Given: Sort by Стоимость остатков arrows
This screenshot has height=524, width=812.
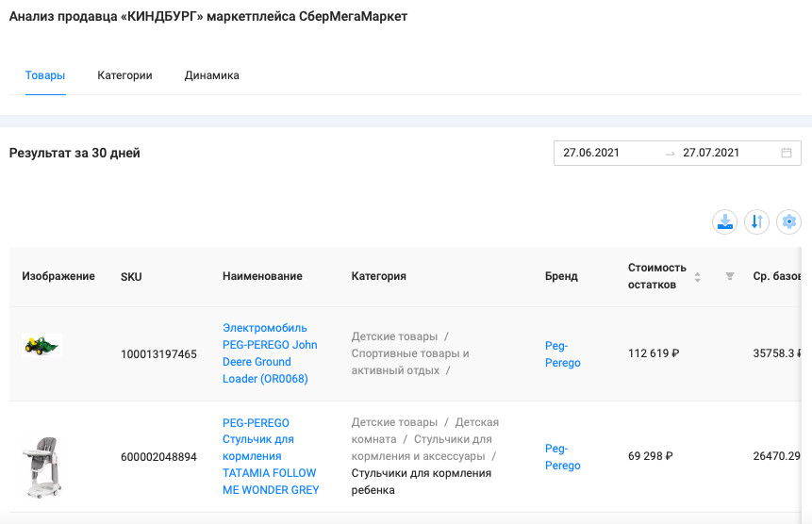Looking at the screenshot, I should tap(698, 277).
